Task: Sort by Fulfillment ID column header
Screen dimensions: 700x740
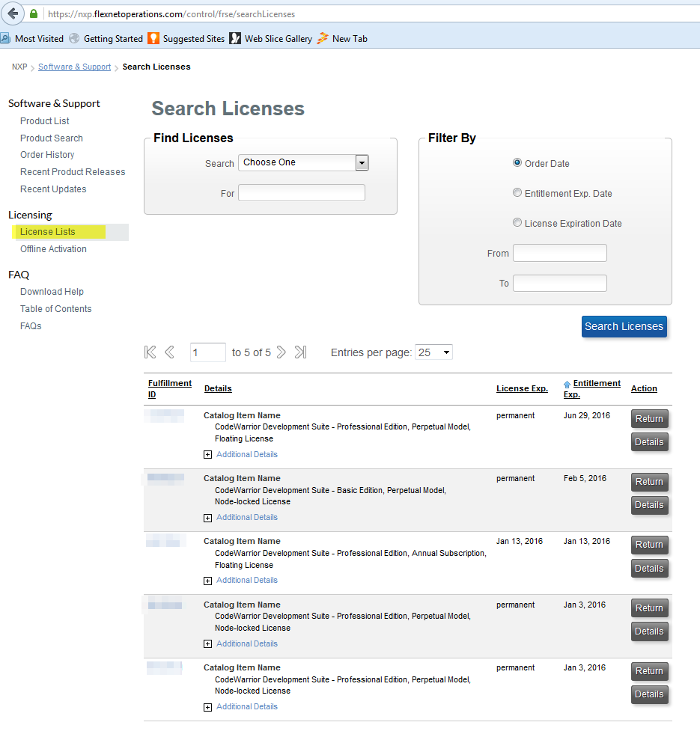Action: 169,389
